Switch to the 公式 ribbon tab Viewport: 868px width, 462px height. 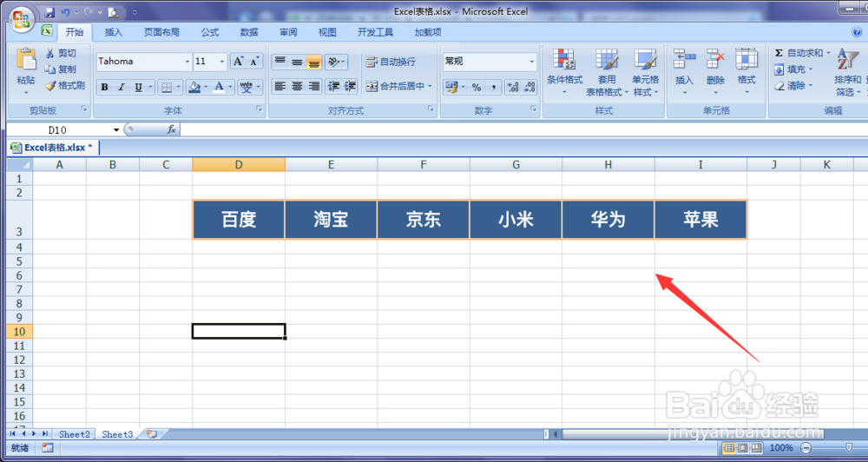pyautogui.click(x=210, y=32)
